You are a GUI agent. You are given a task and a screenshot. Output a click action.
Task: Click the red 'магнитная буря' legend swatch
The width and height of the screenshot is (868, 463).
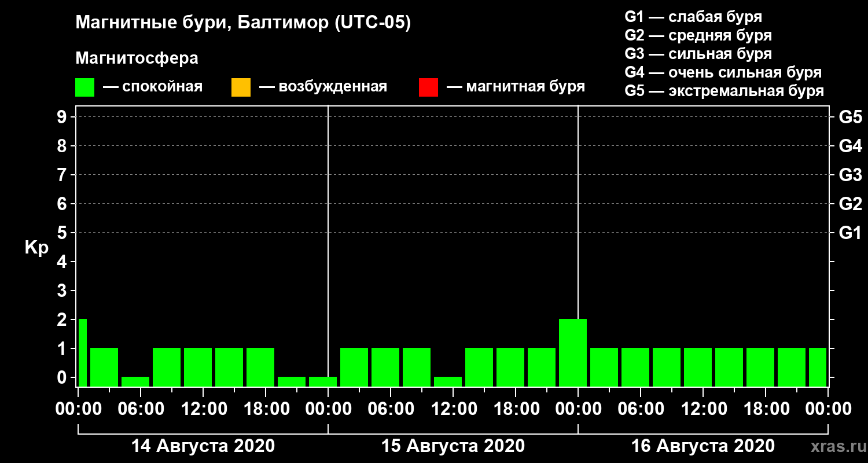(428, 87)
